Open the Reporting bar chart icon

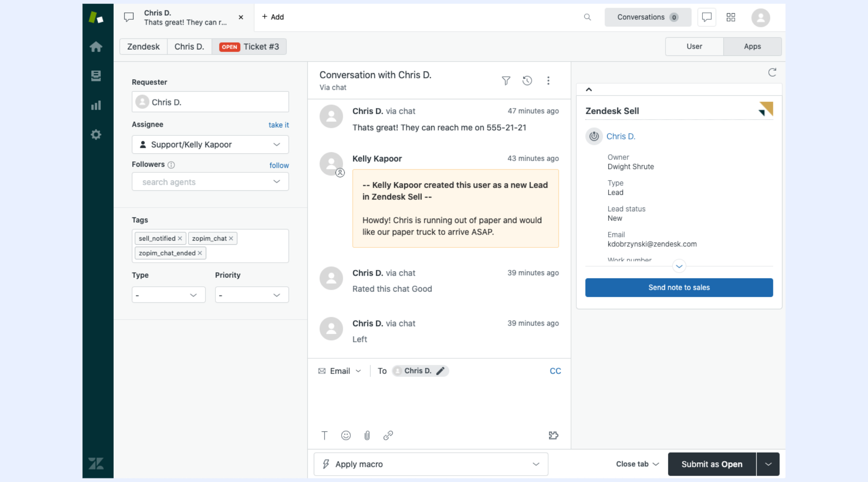(96, 105)
